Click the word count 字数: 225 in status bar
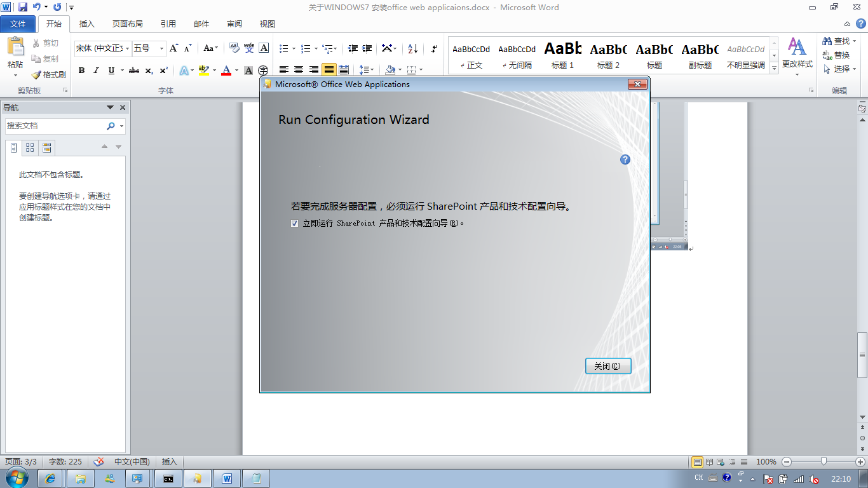Image resolution: width=868 pixels, height=488 pixels. tap(65, 462)
